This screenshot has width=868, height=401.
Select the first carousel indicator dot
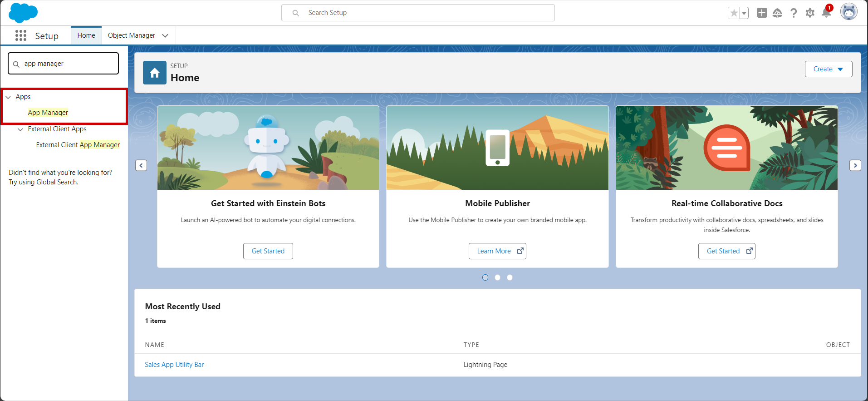[485, 277]
